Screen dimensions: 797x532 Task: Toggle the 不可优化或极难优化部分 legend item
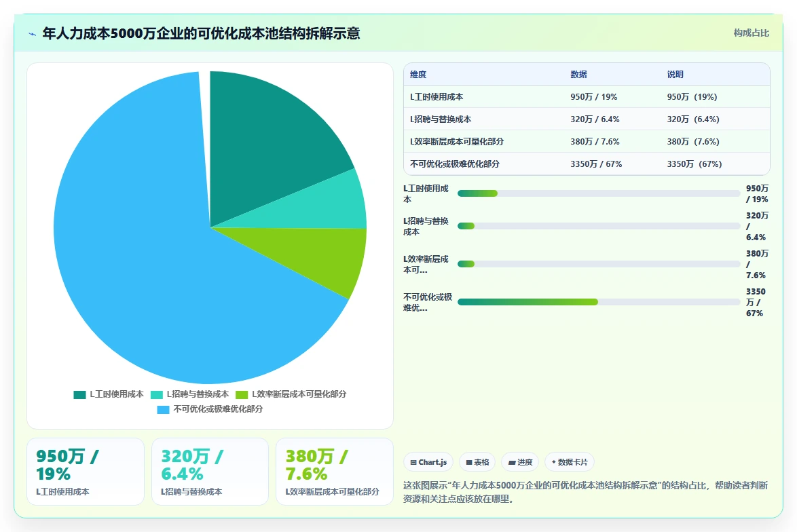coord(210,409)
